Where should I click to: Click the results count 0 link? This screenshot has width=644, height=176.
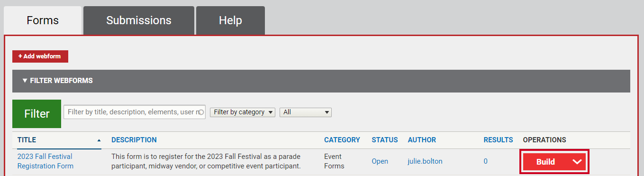(x=486, y=161)
